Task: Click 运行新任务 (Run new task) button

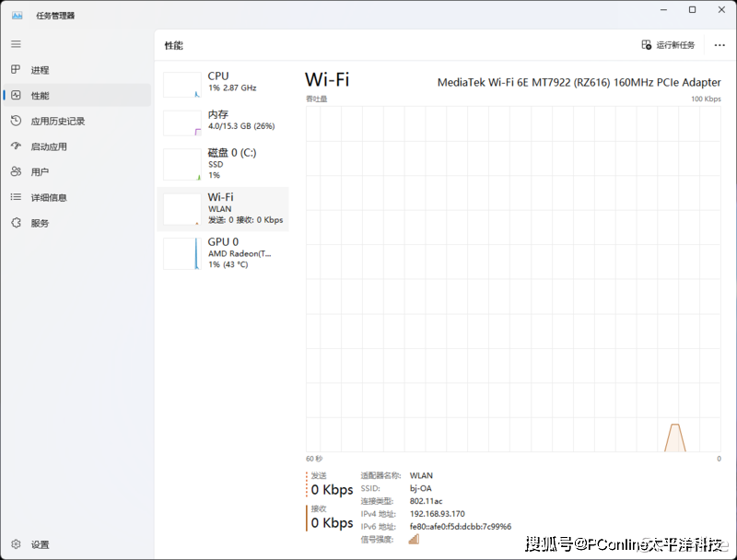Action: 668,45
